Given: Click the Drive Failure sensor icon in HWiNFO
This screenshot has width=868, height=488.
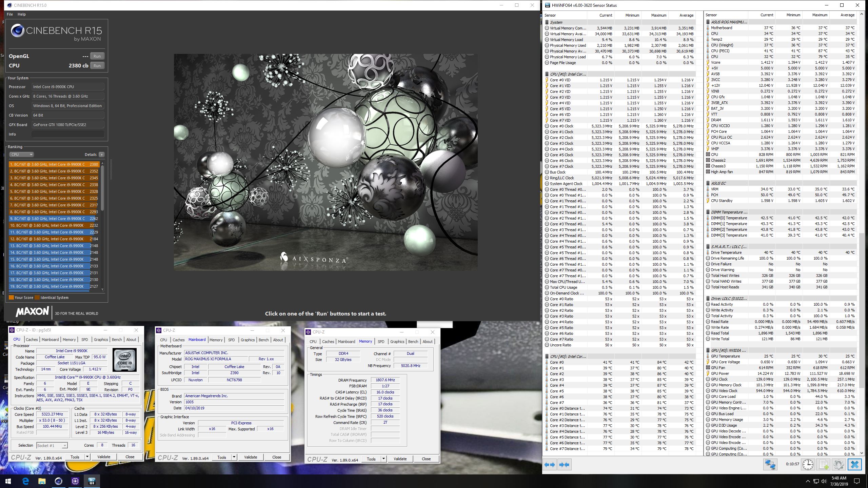Looking at the screenshot, I should [x=708, y=264].
